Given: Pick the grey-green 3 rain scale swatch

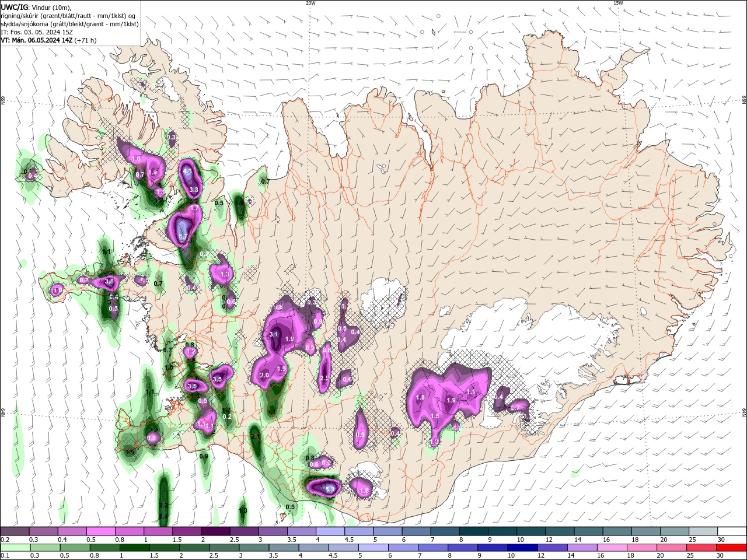Looking at the screenshot, I should 254,548.
